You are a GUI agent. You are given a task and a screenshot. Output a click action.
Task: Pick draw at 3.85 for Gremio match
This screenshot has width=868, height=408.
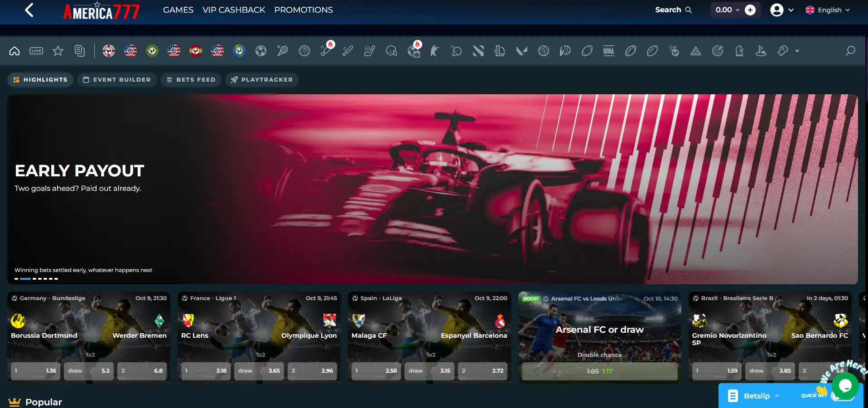click(x=770, y=371)
